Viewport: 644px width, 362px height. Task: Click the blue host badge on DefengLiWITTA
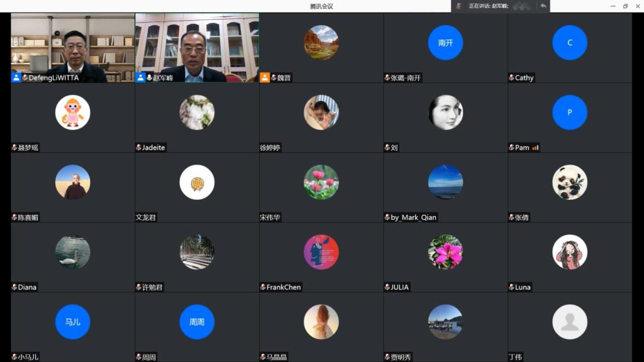tap(16, 77)
